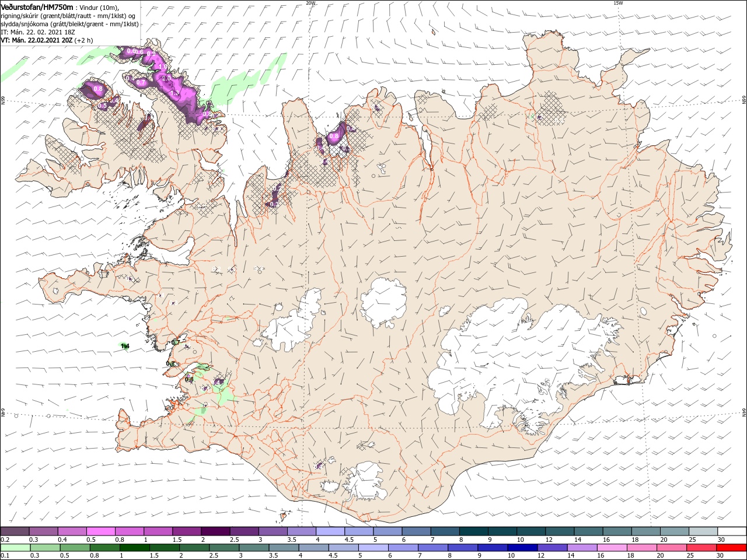Viewport: 747px width, 560px height.
Task: Select the bright pink 0.5 snow swatch
Action: [x=100, y=531]
